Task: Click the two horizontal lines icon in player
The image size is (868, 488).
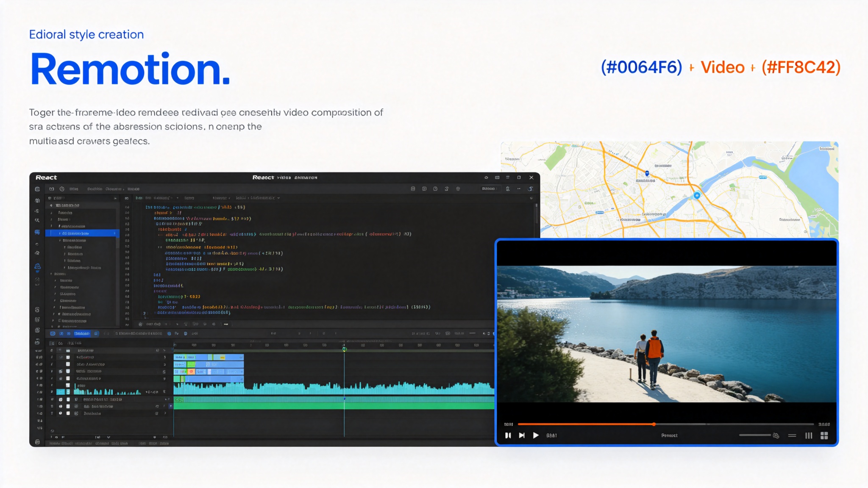Action: pos(792,435)
